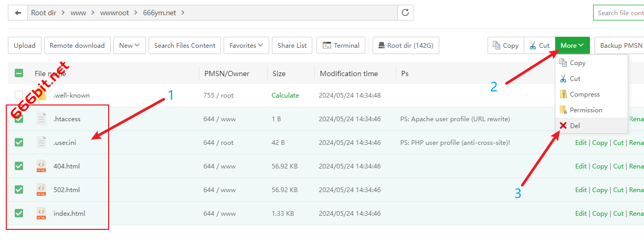This screenshot has height=242, width=644.
Task: Choose Del from the More menu
Action: pos(574,126)
